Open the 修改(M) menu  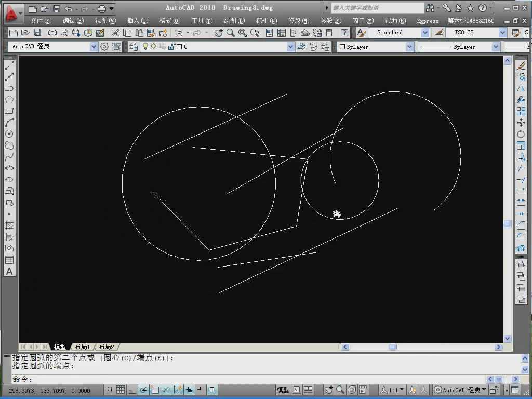click(x=299, y=21)
